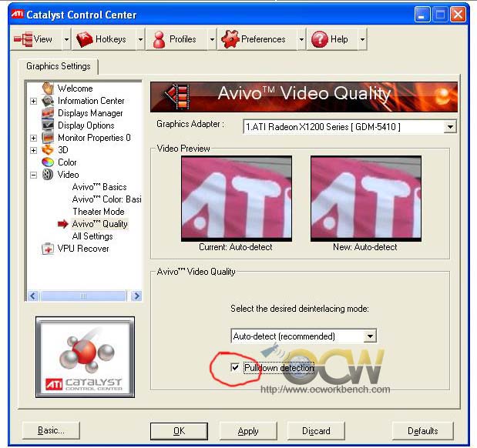Click the Current Auto-detect preview thumbnail
This screenshot has height=448, width=477.
pyautogui.click(x=237, y=199)
